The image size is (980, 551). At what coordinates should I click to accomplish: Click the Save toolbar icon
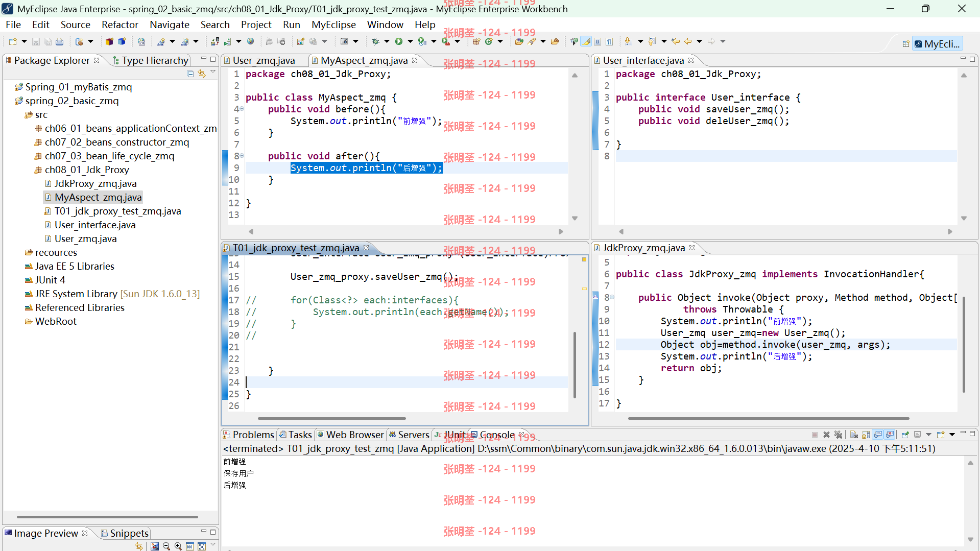coord(36,41)
